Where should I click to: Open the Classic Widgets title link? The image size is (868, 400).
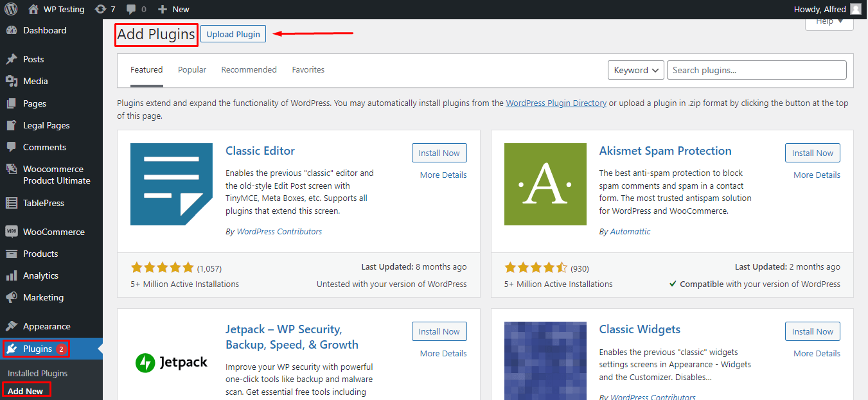(x=640, y=329)
